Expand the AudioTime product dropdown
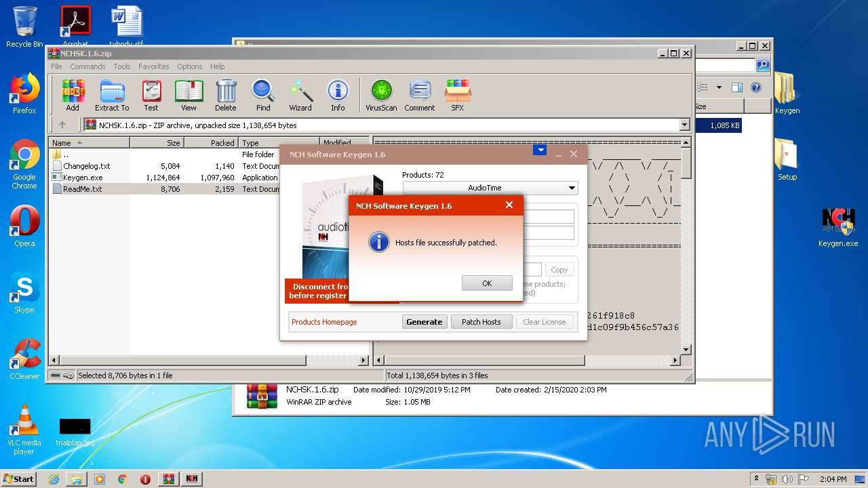868x488 pixels. pos(572,188)
